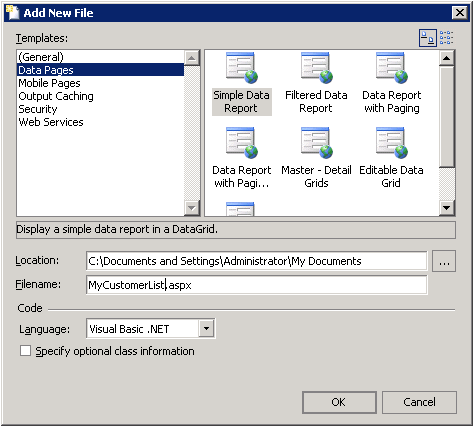Click category list scroll down arrow
Image resolution: width=475 pixels, height=426 pixels.
(192, 208)
